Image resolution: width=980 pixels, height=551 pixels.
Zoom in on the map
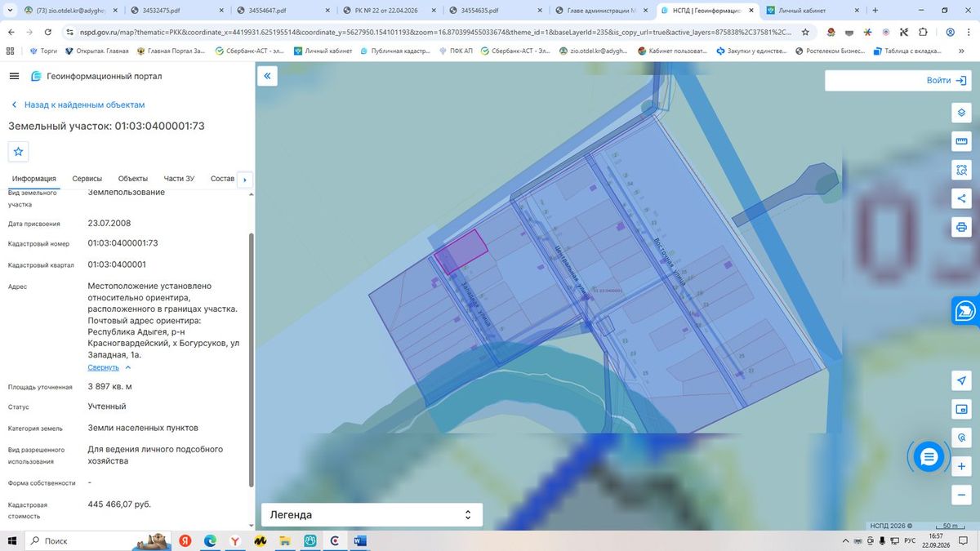click(961, 466)
